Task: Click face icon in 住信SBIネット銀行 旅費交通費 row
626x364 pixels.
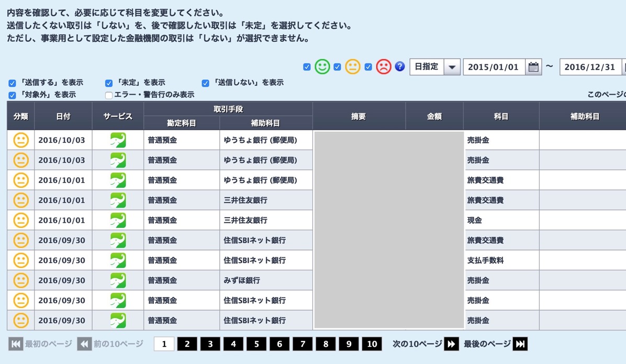Action: [x=21, y=240]
